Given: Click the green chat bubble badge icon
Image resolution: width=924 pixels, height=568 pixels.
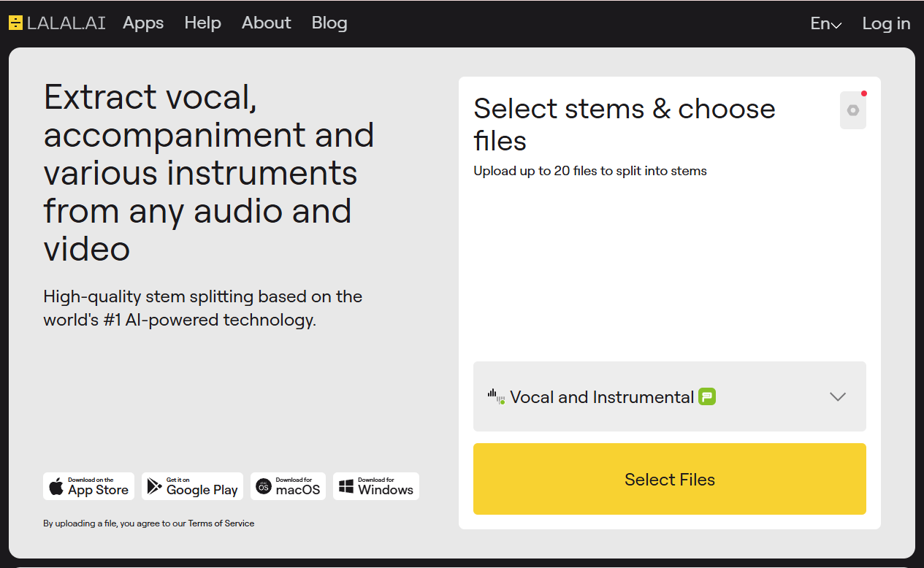Looking at the screenshot, I should point(706,397).
